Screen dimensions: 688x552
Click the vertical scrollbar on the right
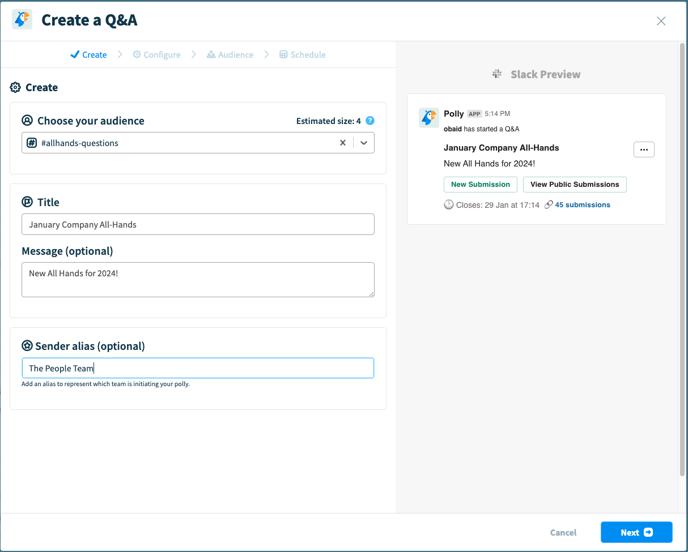(682, 259)
